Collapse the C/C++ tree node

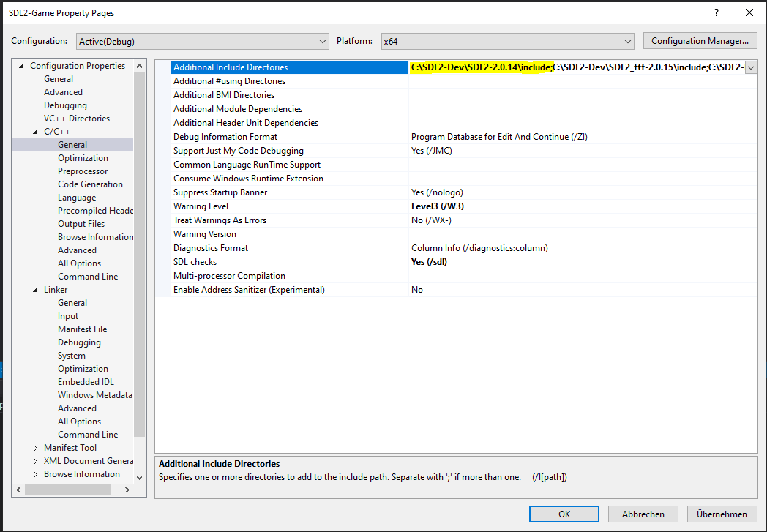pos(36,132)
